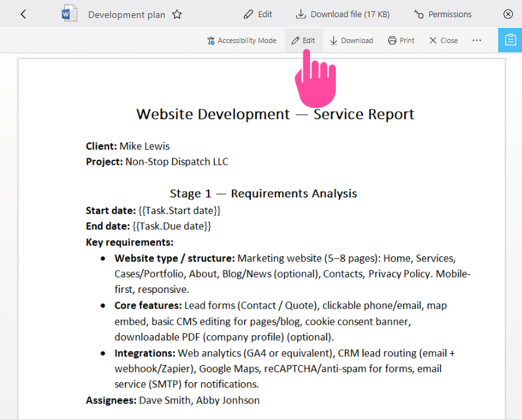Click Download file (17 KB)
The height and width of the screenshot is (420, 522).
click(342, 15)
